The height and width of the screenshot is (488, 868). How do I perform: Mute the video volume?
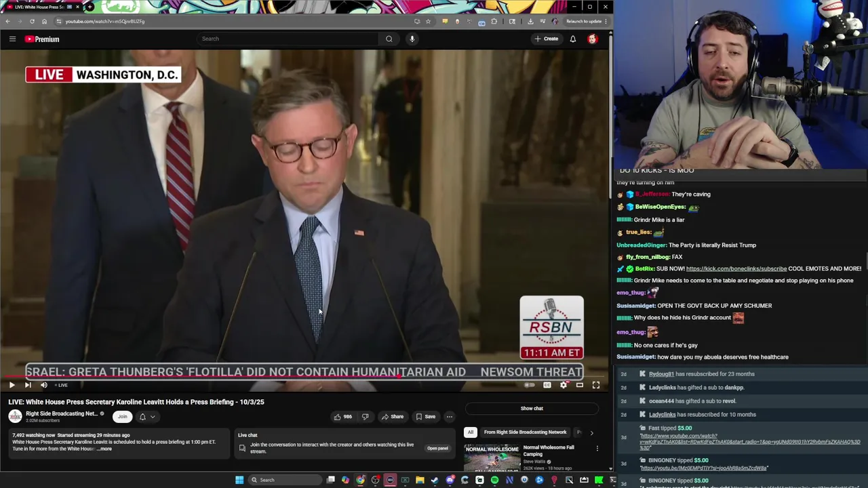pos(44,385)
